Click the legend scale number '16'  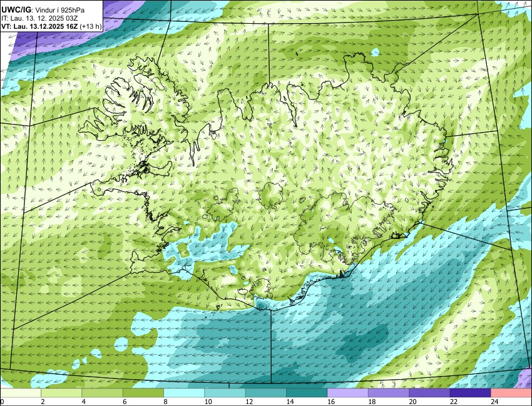[x=331, y=402]
